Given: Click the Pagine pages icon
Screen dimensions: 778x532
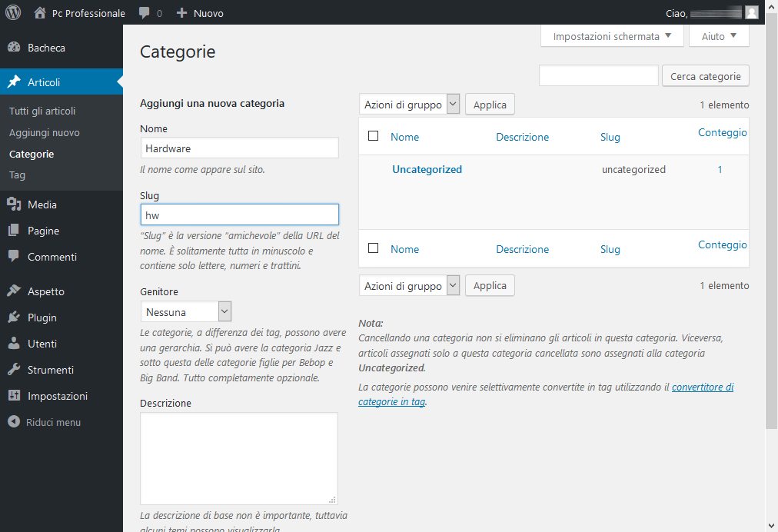Looking at the screenshot, I should [x=14, y=231].
